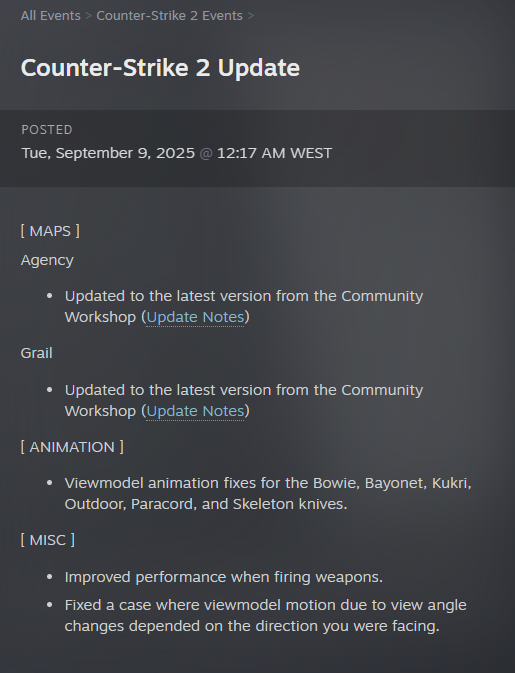Viewport: 515px width, 673px height.
Task: Click the Grail map name
Action: coord(36,353)
